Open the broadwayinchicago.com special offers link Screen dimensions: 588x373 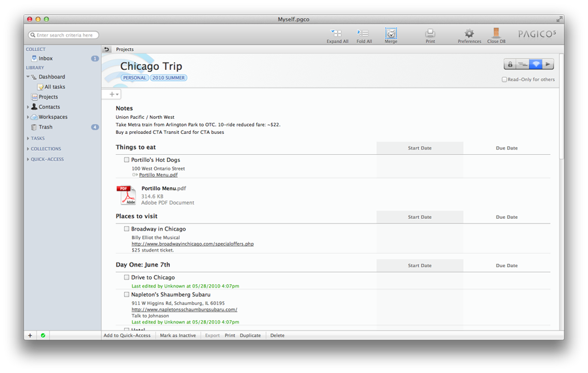[192, 244]
